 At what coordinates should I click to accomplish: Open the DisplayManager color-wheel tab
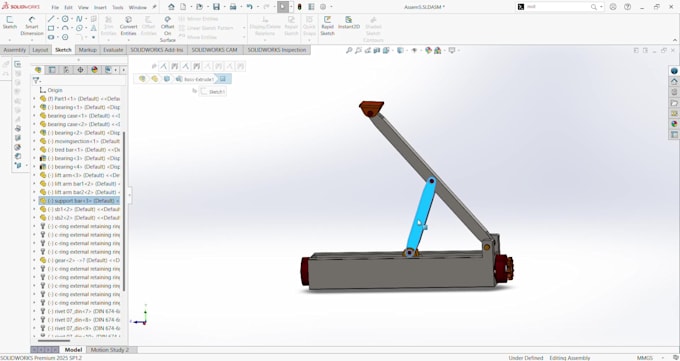point(94,70)
